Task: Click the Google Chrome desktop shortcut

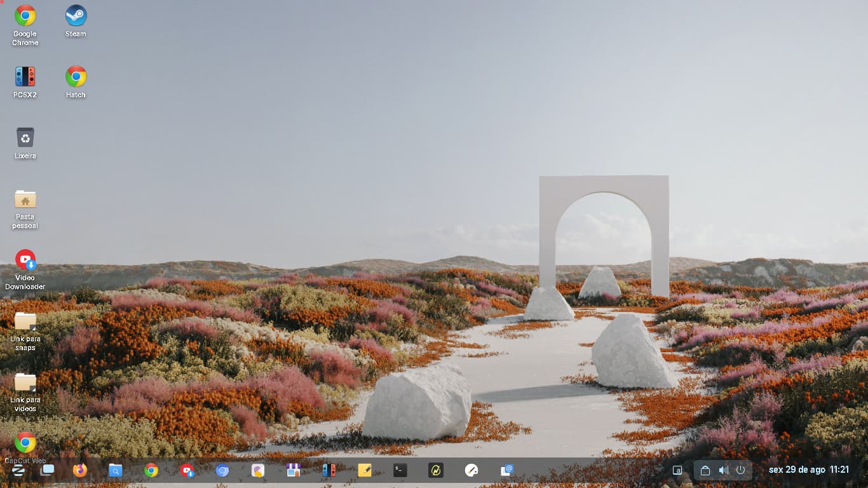Action: [25, 16]
